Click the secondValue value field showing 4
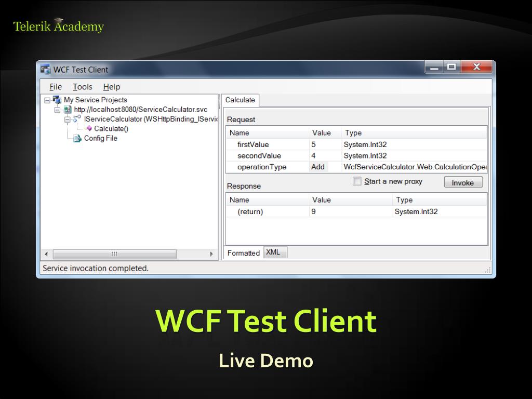The width and height of the screenshot is (532, 399). pyautogui.click(x=325, y=156)
